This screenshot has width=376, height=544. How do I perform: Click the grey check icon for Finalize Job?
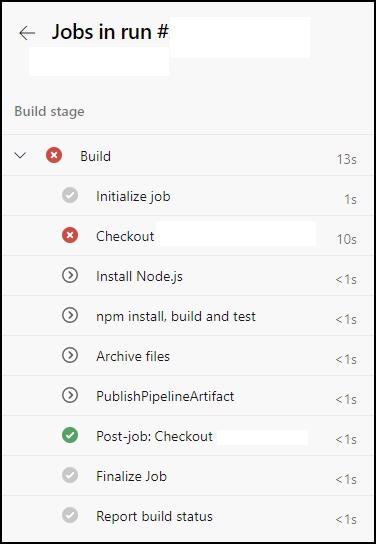[70, 475]
